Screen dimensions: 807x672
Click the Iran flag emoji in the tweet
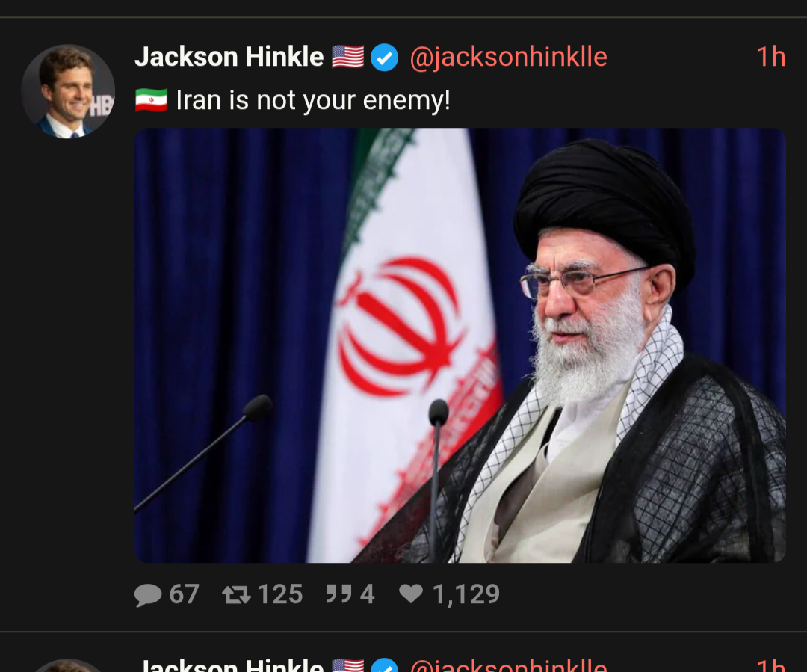coord(151,100)
